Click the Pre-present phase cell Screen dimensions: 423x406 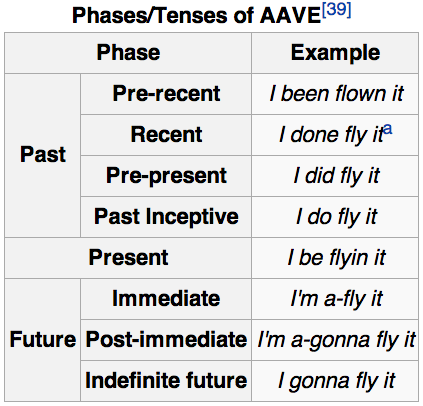[166, 176]
